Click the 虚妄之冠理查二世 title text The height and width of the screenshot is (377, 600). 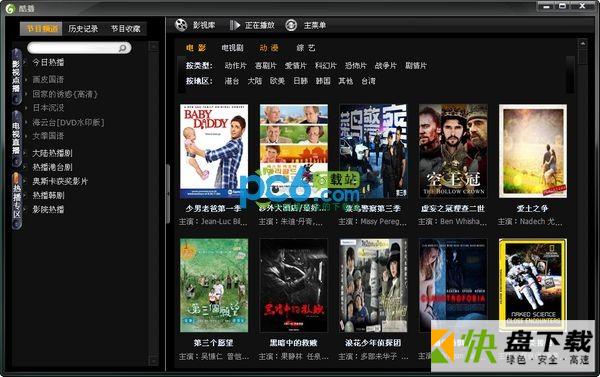(453, 209)
